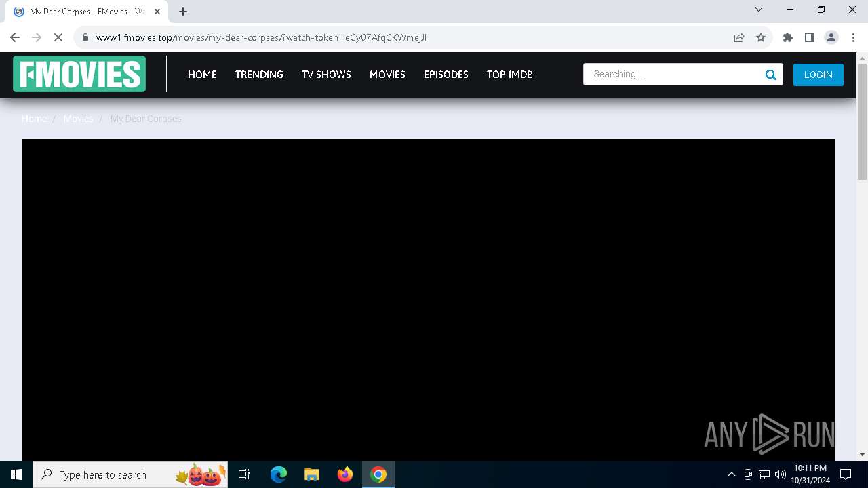This screenshot has width=868, height=488.
Task: Launch Microsoft Edge from taskbar
Action: (x=279, y=474)
